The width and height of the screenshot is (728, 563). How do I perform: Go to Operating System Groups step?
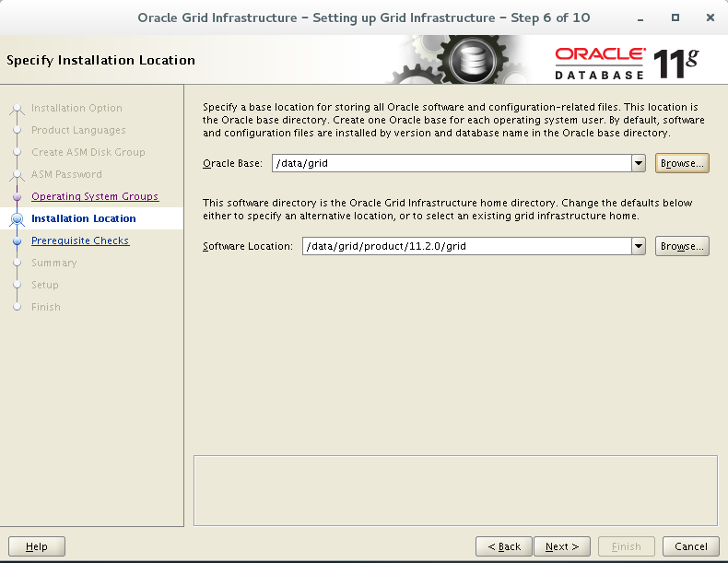coord(95,196)
